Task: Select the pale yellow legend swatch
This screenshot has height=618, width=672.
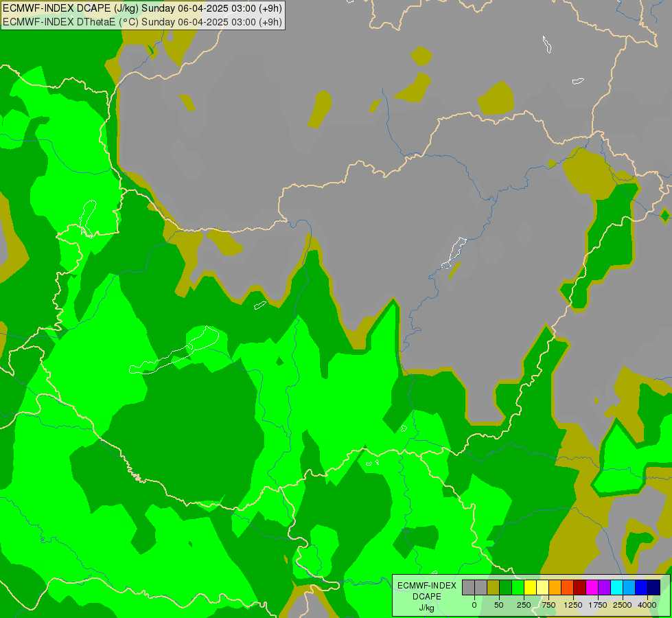Action: [542, 588]
